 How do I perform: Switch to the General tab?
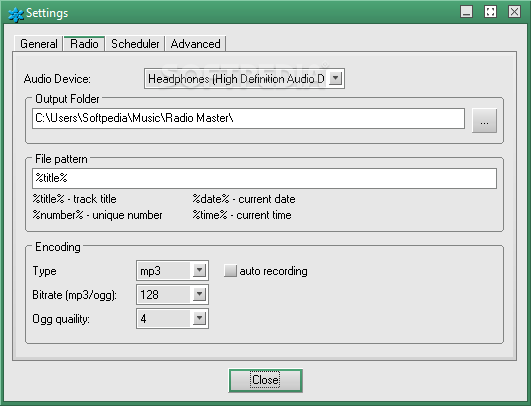(x=39, y=44)
